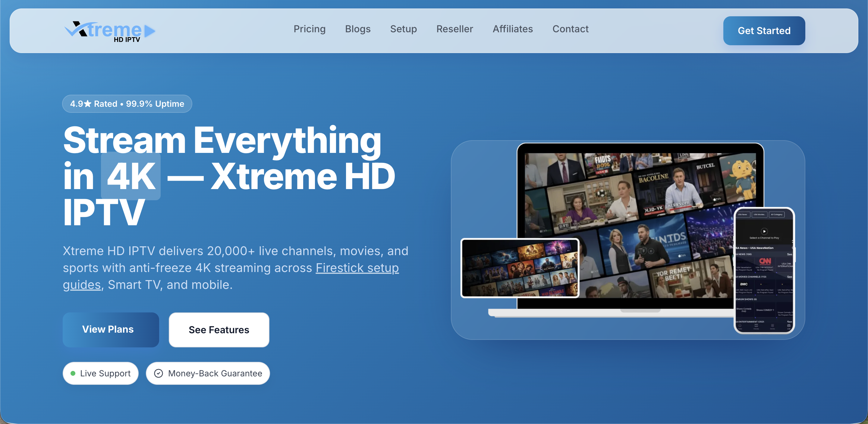
Task: Click the View Plans button
Action: pyautogui.click(x=111, y=330)
